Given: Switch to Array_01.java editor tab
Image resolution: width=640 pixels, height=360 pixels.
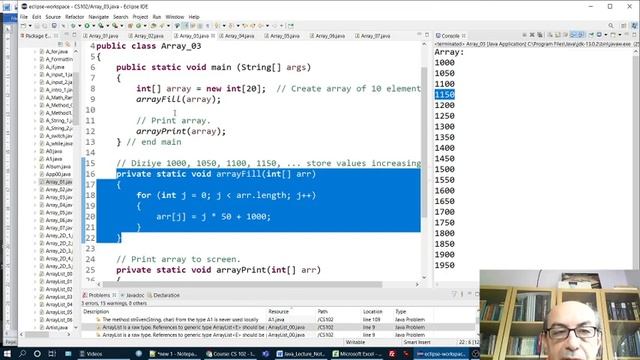Looking at the screenshot, I should coord(101,36).
